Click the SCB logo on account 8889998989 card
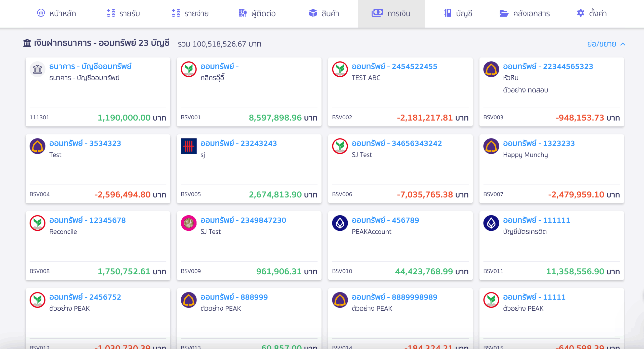 [x=340, y=300]
